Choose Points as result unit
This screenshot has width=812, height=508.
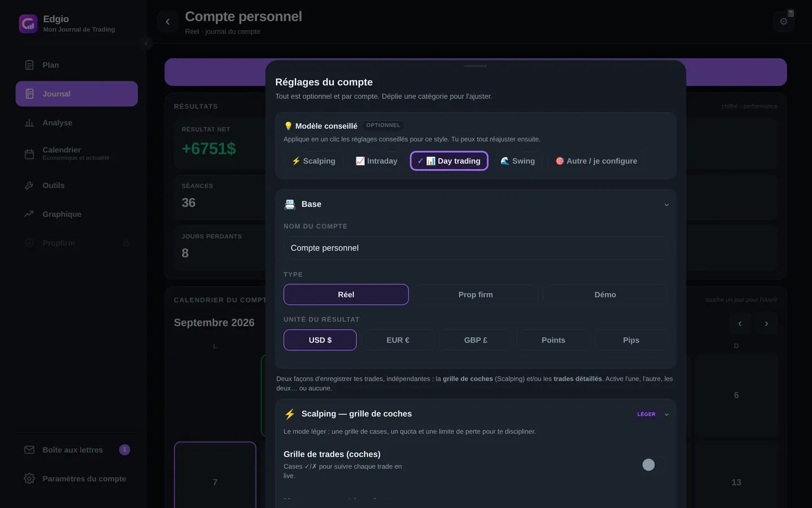553,340
